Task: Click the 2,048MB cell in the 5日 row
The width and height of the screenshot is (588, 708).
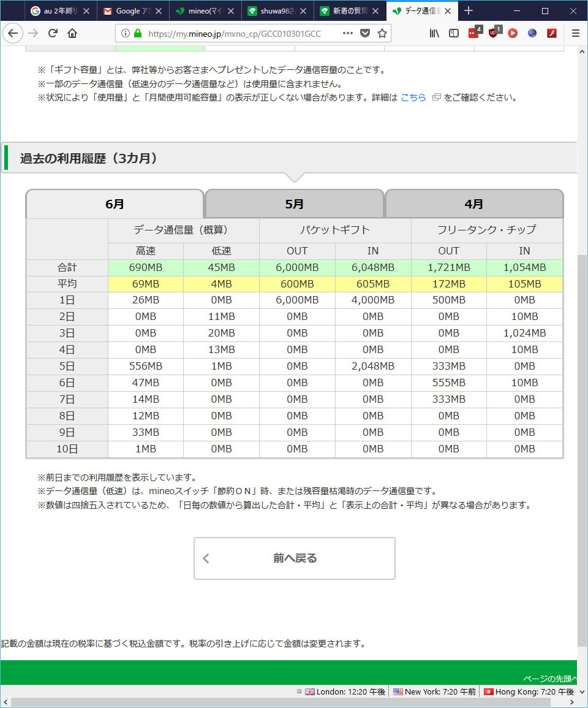Action: [x=373, y=366]
